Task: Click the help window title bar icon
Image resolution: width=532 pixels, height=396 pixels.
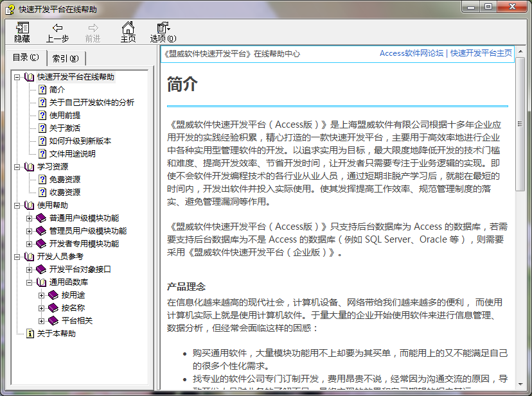Action: coord(10,10)
